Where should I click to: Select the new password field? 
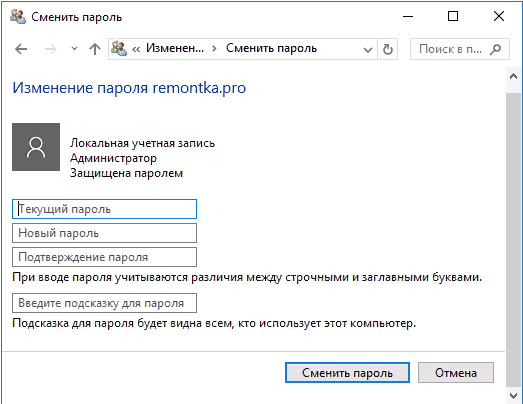104,233
